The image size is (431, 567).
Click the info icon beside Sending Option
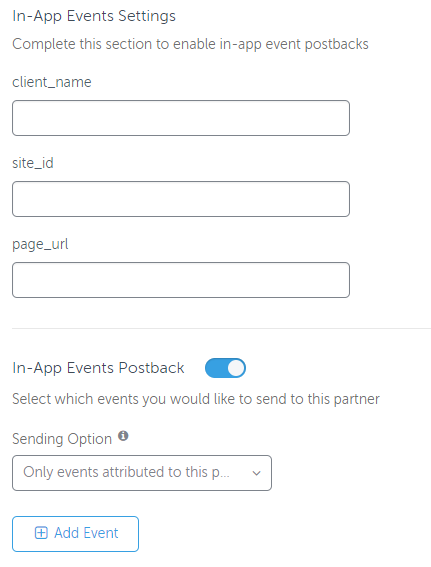[123, 436]
